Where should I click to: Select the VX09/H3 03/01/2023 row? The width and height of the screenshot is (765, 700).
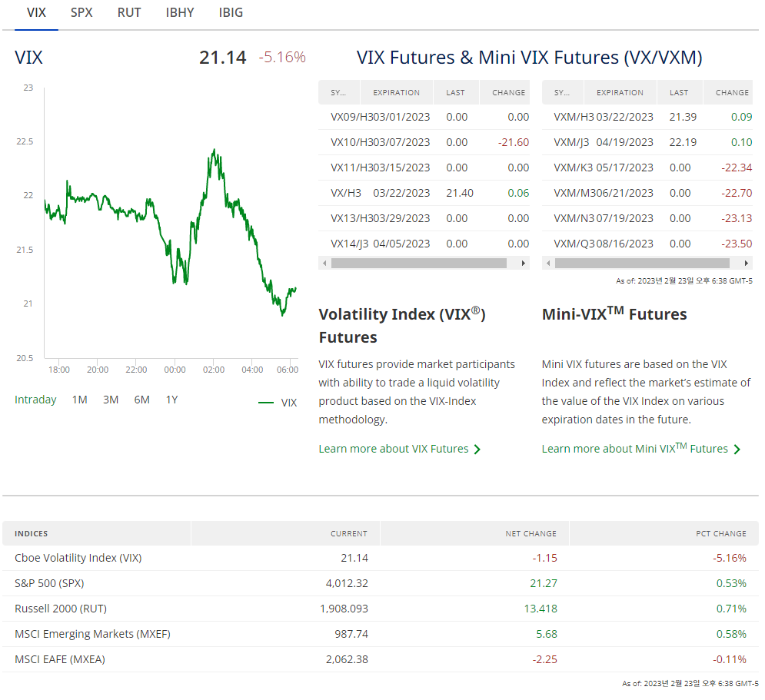424,117
